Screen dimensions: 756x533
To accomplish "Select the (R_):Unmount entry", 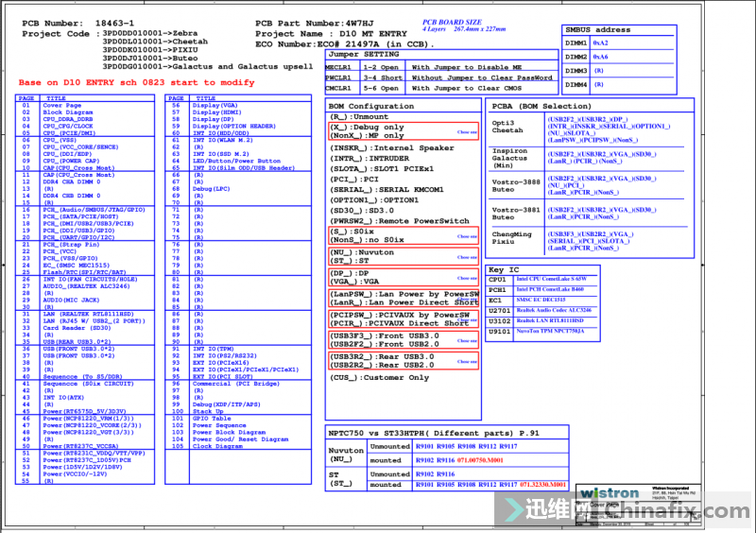I will tap(359, 117).
